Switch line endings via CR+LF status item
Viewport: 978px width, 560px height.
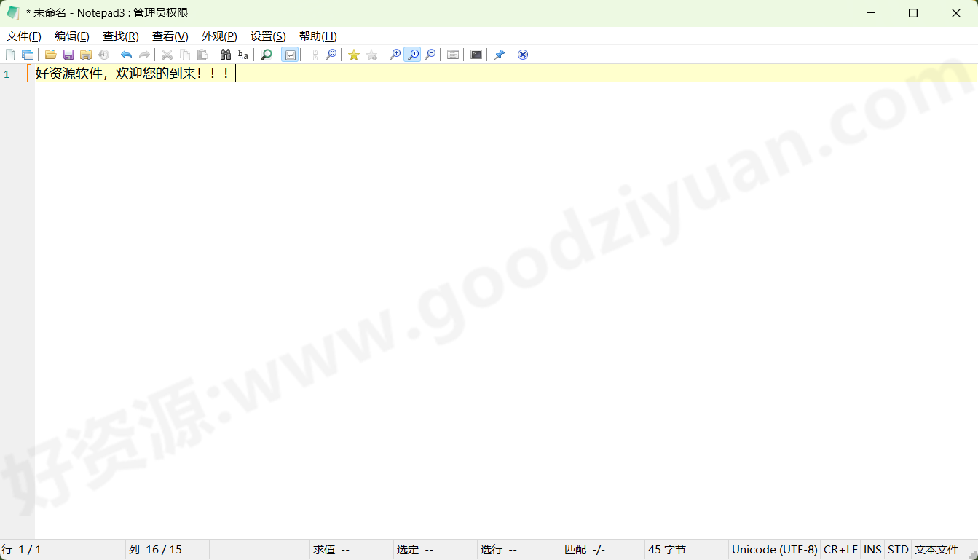coord(840,550)
